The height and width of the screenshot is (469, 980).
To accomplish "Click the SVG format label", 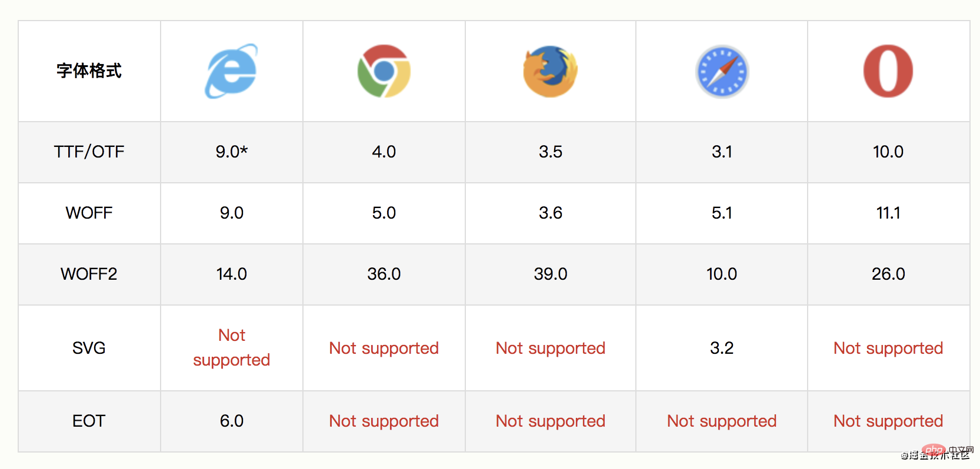I will click(x=89, y=348).
